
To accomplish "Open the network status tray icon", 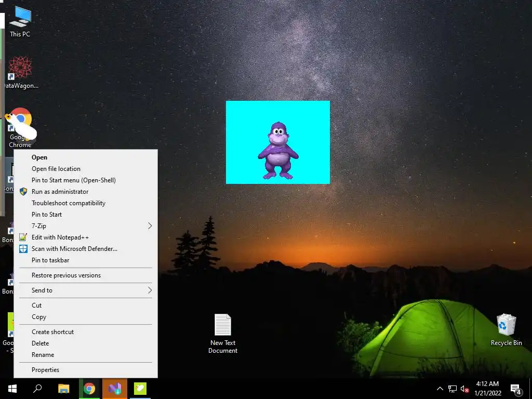I will (453, 389).
